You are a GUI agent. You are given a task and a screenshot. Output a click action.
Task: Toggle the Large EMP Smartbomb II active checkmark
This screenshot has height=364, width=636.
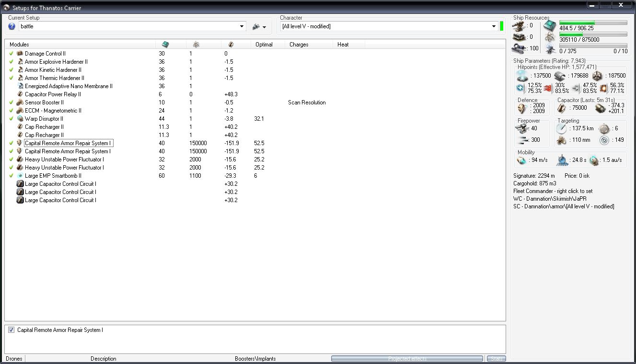pos(12,176)
